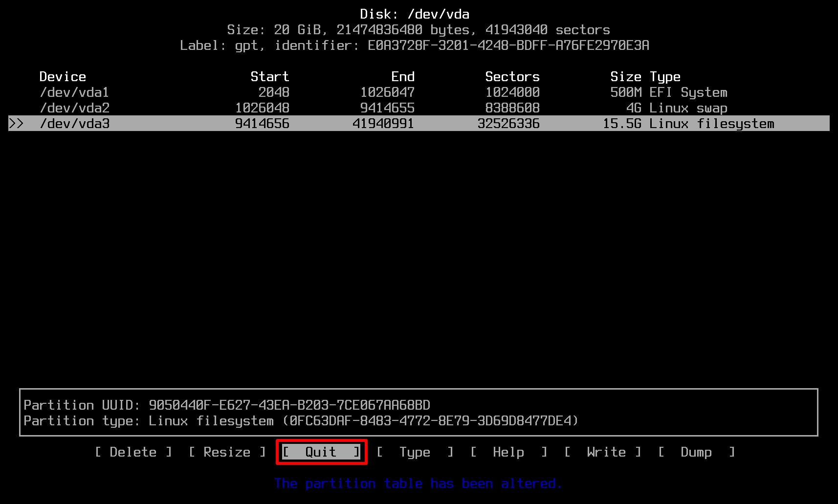Click the End column header

[403, 77]
